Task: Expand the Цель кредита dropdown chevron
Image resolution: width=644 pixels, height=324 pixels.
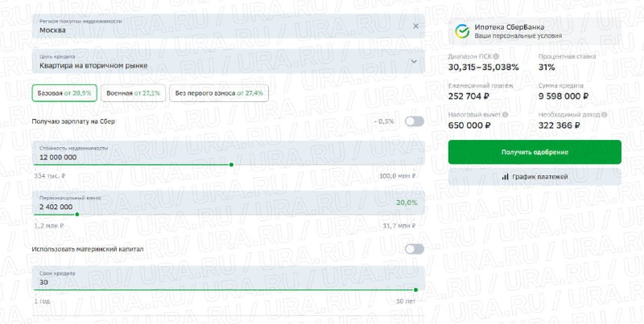Action: point(414,62)
